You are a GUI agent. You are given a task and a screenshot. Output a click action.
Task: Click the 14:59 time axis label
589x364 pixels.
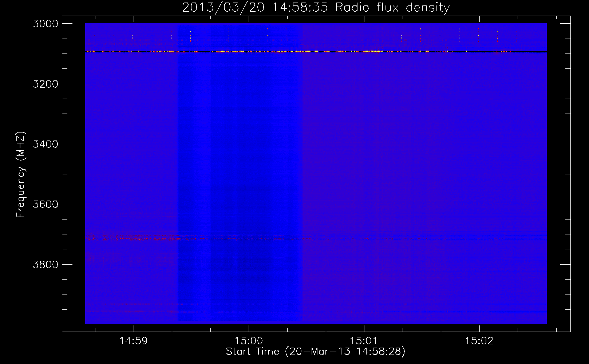tap(134, 341)
